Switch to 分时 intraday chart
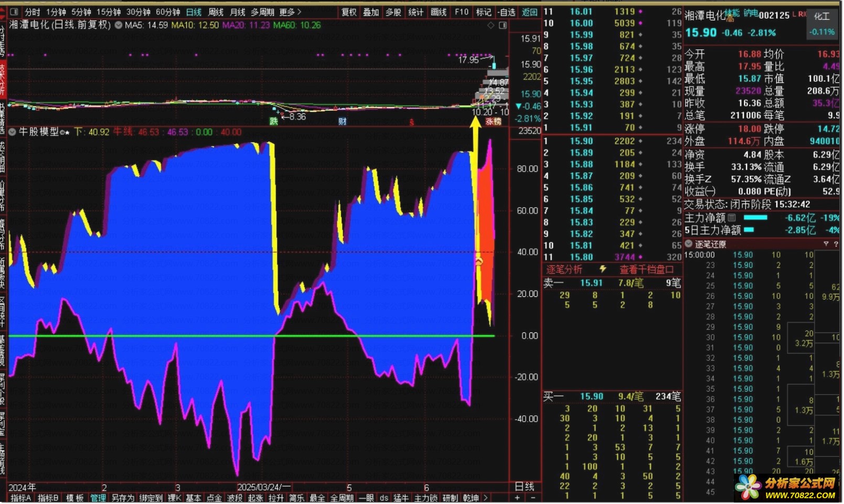The image size is (844, 504). tap(33, 12)
